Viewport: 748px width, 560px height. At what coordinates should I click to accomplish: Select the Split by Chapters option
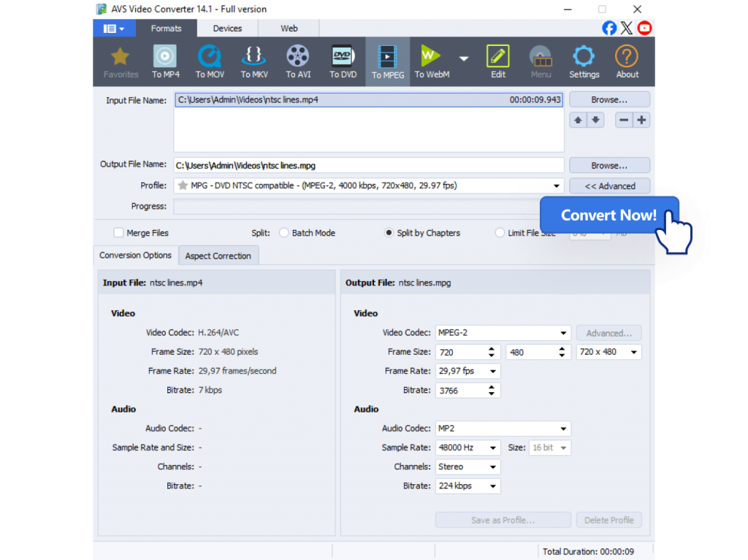[x=389, y=233]
